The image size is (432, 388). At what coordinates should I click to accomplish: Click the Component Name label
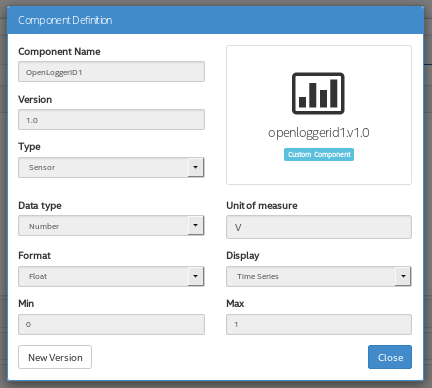coord(59,52)
